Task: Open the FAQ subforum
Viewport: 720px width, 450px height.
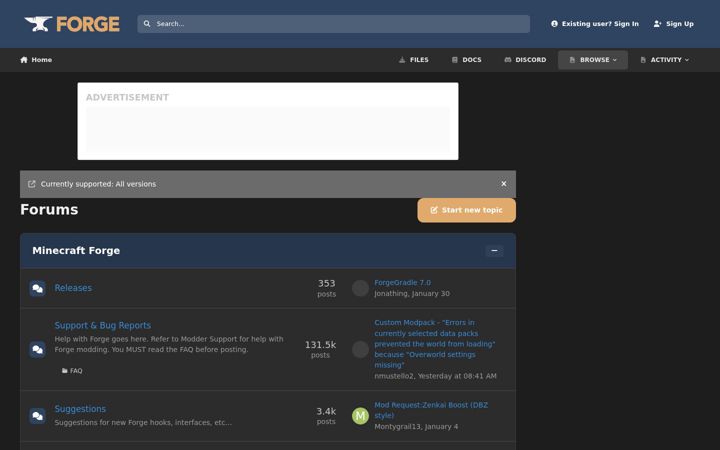Action: pos(72,371)
